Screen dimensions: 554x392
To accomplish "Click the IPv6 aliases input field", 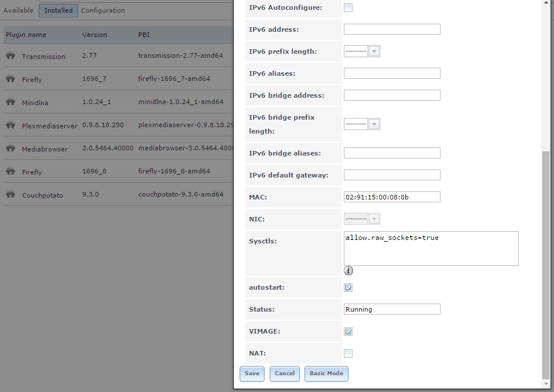I will point(392,73).
